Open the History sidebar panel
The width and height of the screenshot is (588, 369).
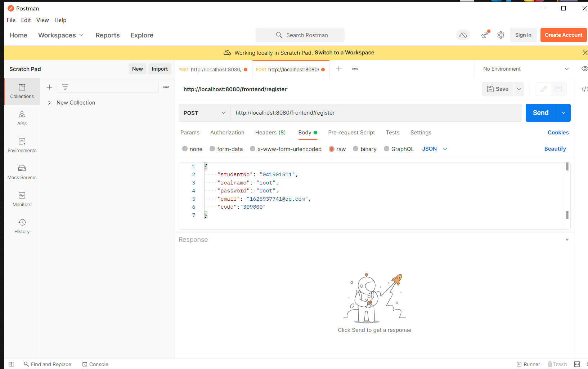pos(22,227)
